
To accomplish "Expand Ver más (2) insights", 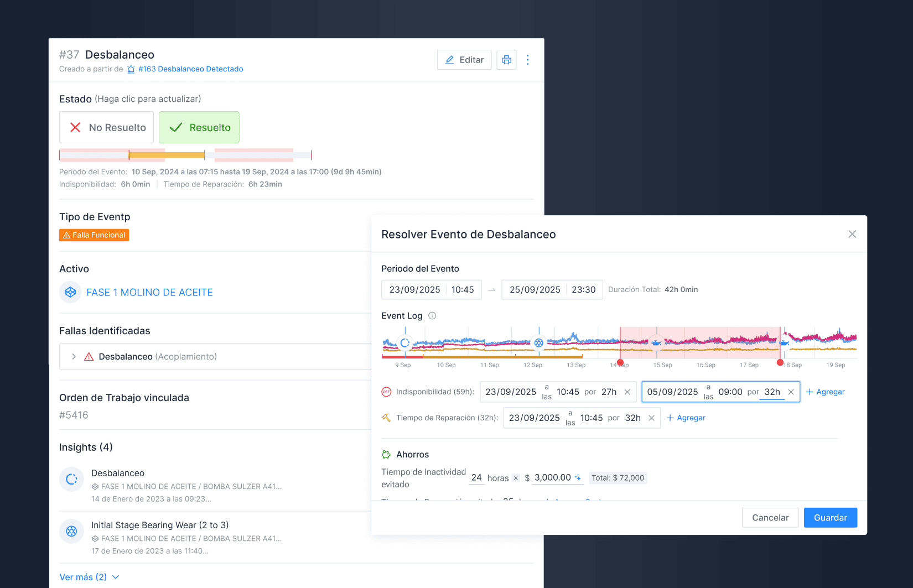I will pos(89,577).
